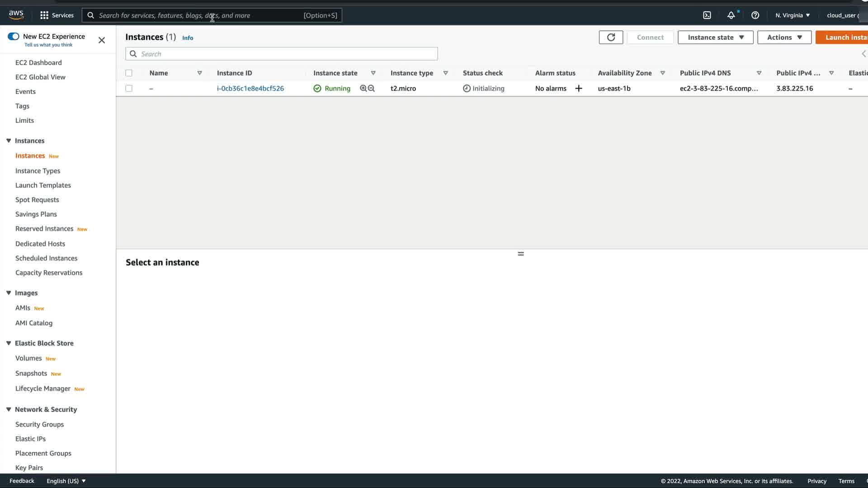Open the Actions dropdown menu
The image size is (868, 488).
[784, 38]
